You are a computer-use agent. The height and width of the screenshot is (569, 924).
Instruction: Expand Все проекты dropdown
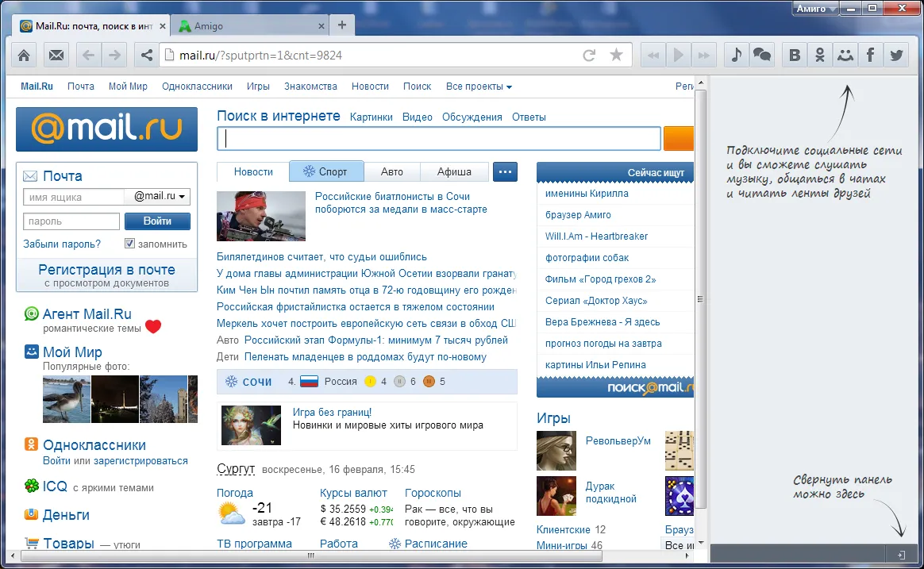tap(479, 86)
